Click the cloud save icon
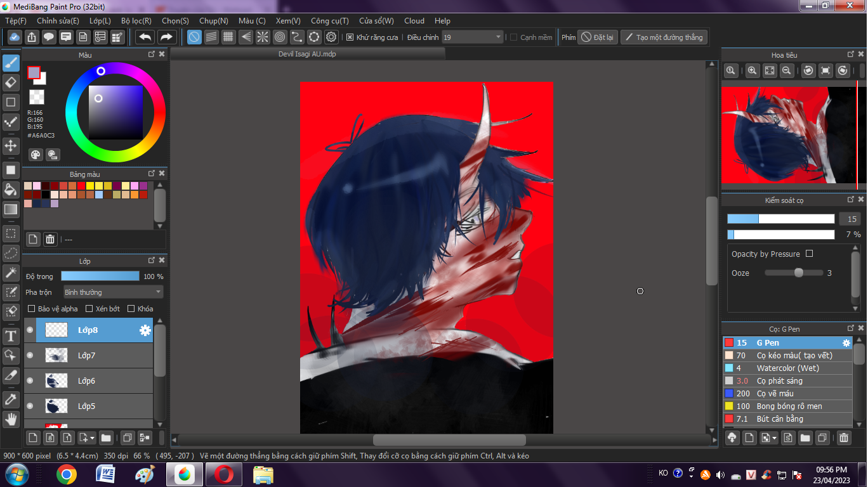The image size is (868, 487). coord(14,37)
